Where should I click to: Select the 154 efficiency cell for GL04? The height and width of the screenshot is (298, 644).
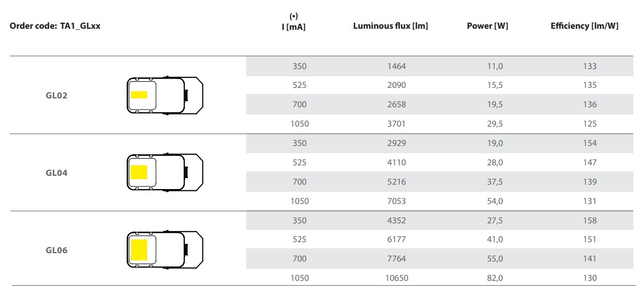tap(590, 143)
